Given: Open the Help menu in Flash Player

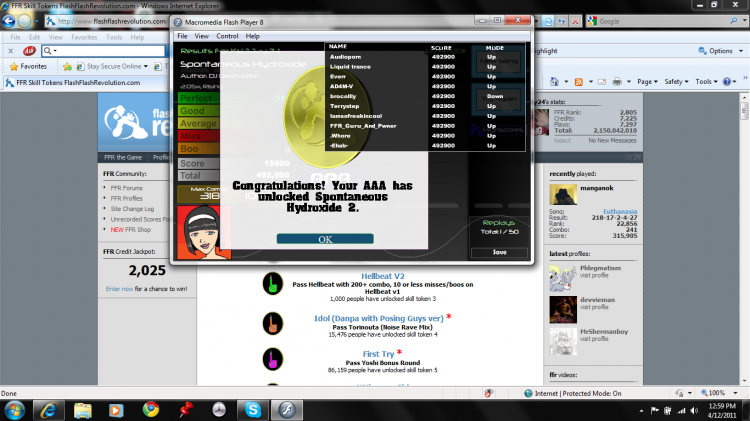Looking at the screenshot, I should coord(253,36).
